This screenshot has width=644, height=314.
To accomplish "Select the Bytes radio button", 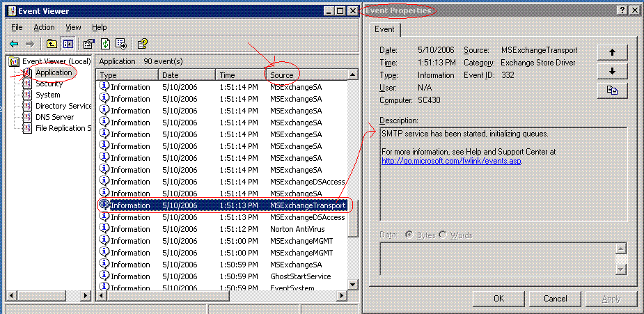I will pos(408,235).
